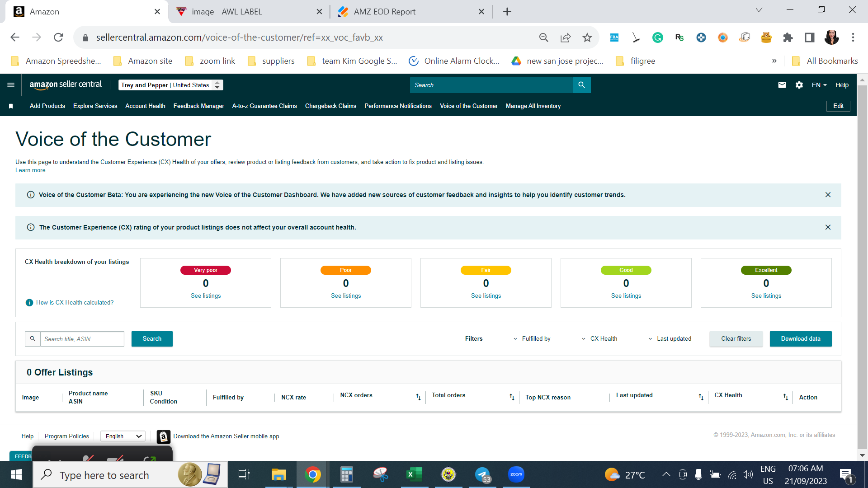Open Chrome side panel icon

(x=810, y=38)
